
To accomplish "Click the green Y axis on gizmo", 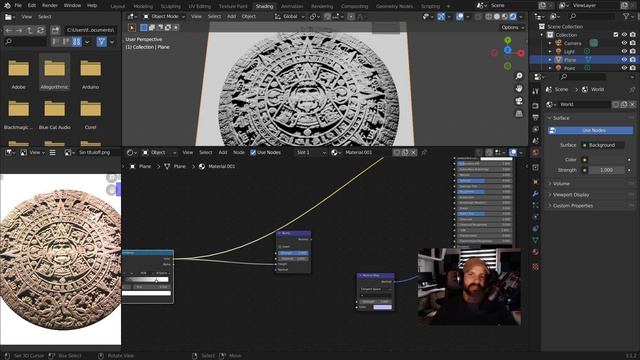I will pos(507,40).
